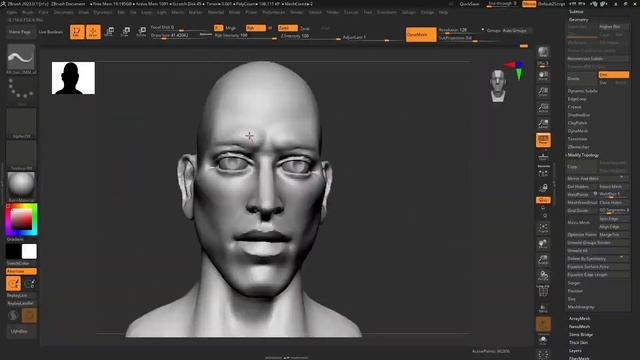Click the DefaultZScript button
The width and height of the screenshot is (640, 360).
pyautogui.click(x=551, y=4)
